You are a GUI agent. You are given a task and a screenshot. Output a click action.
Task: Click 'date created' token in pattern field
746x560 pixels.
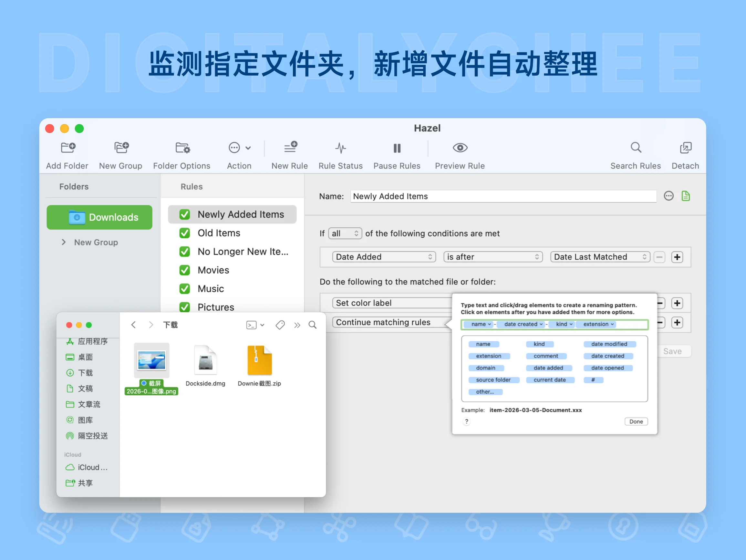521,324
